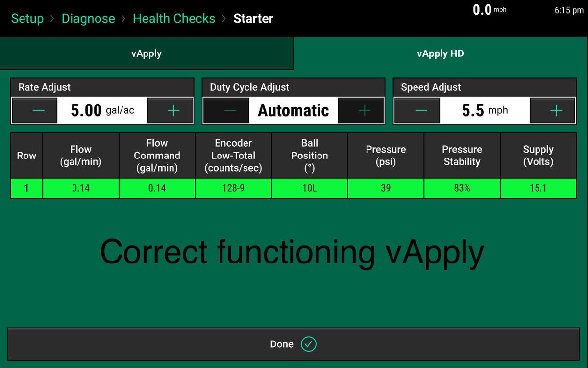Decrease the Rate Adjust value with minus
This screenshot has height=368, width=588.
[x=35, y=110]
